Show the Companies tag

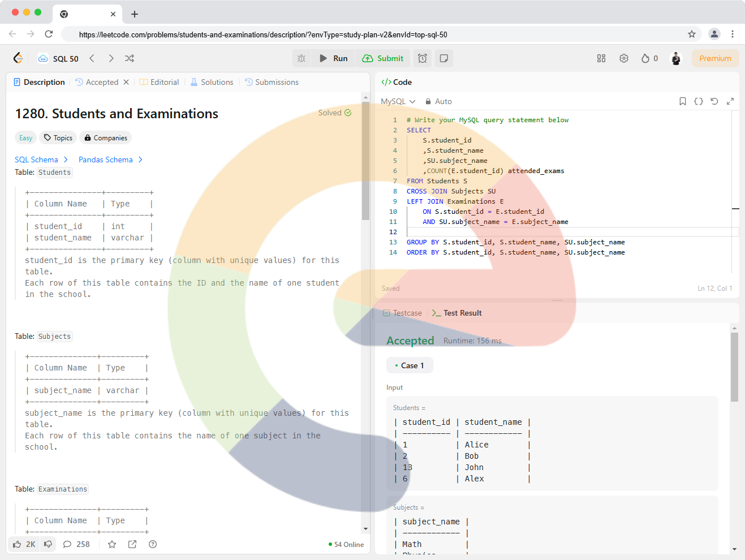pyautogui.click(x=106, y=138)
